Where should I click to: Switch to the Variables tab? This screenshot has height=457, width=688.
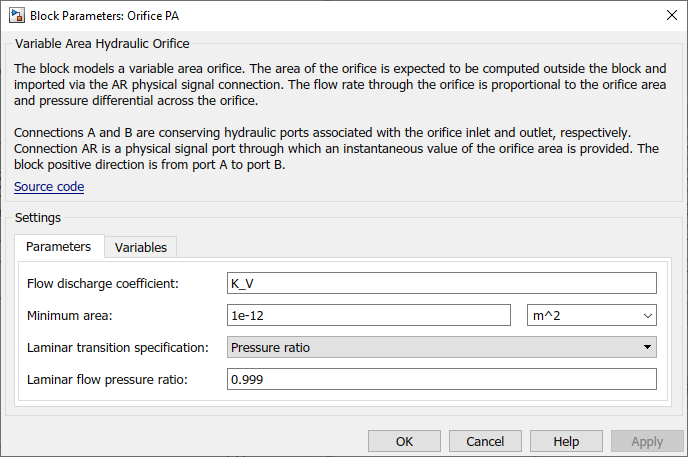click(x=141, y=247)
